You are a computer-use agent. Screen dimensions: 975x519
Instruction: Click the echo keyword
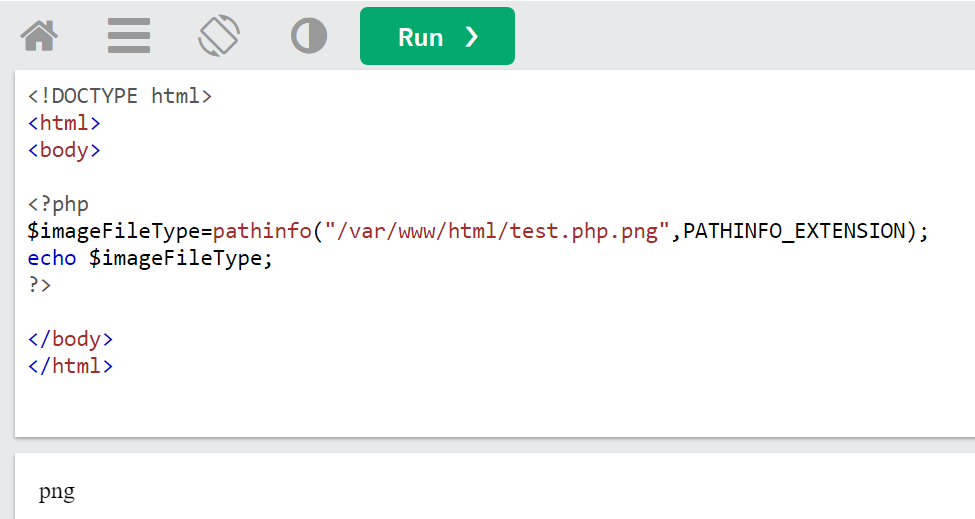coord(52,258)
